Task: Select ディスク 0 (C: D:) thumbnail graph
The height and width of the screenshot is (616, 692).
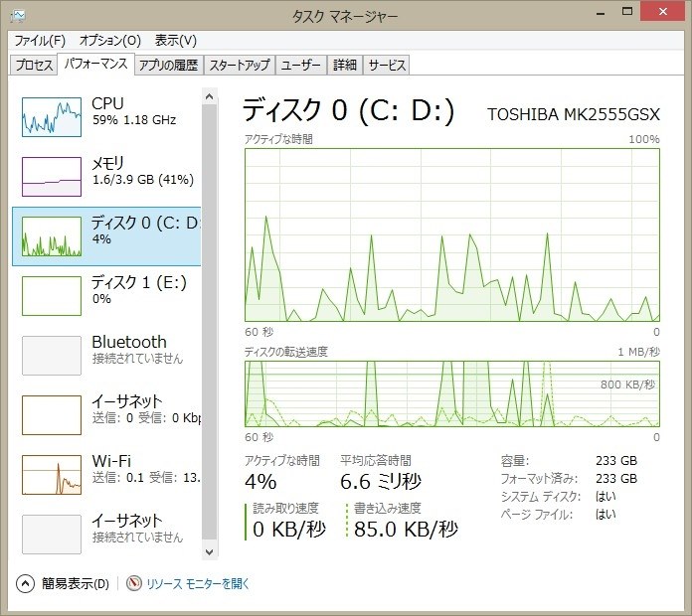Action: point(52,236)
